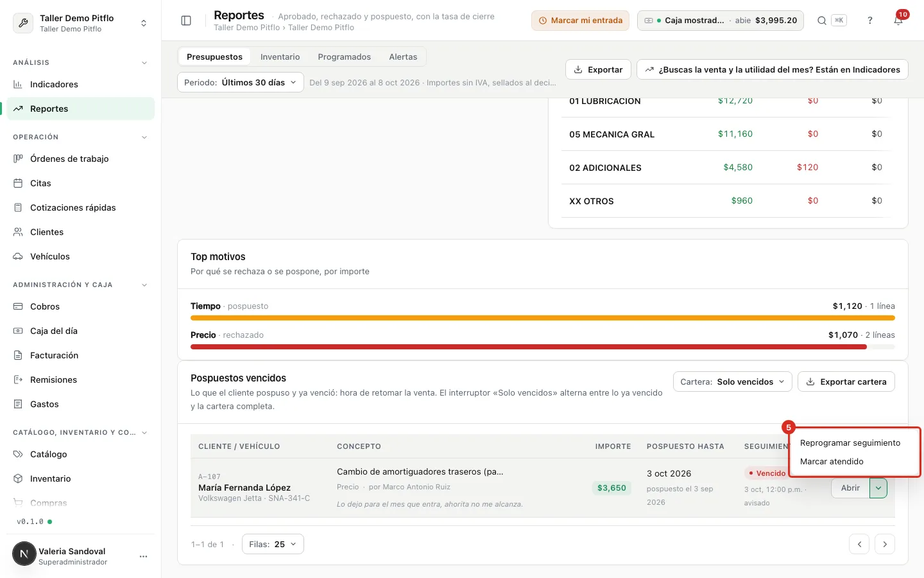Screen dimensions: 924x578
Task: Open the Periodo Últimos 30 días dropdown
Action: (x=241, y=82)
